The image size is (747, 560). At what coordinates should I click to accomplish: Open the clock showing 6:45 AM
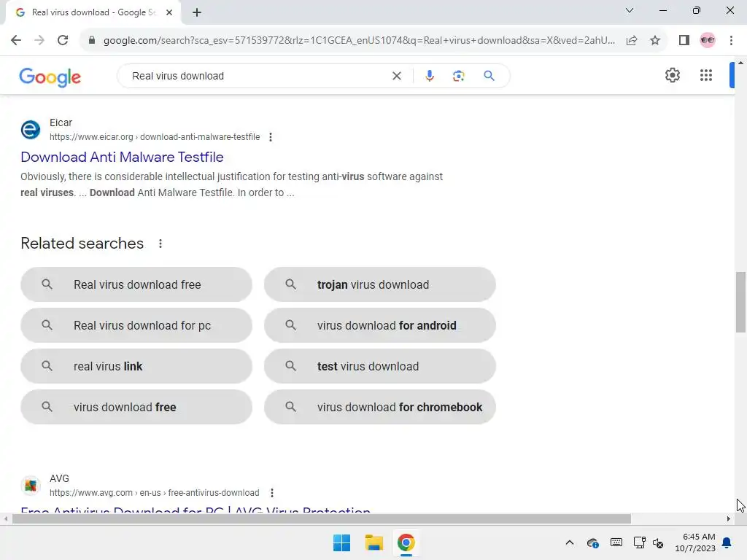(695, 542)
